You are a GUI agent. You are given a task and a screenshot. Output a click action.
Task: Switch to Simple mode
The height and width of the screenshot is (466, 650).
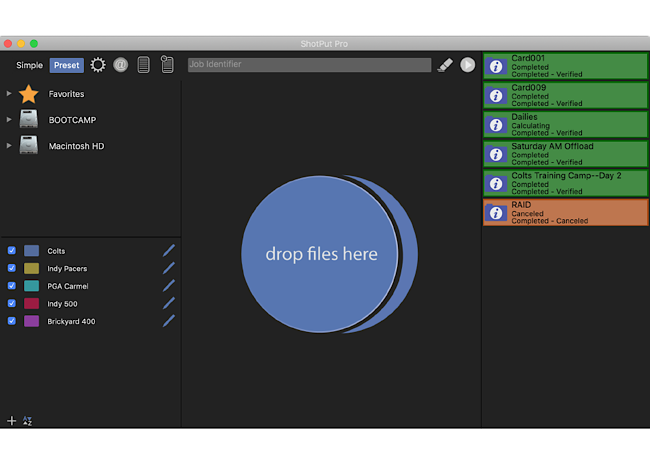[x=29, y=65]
